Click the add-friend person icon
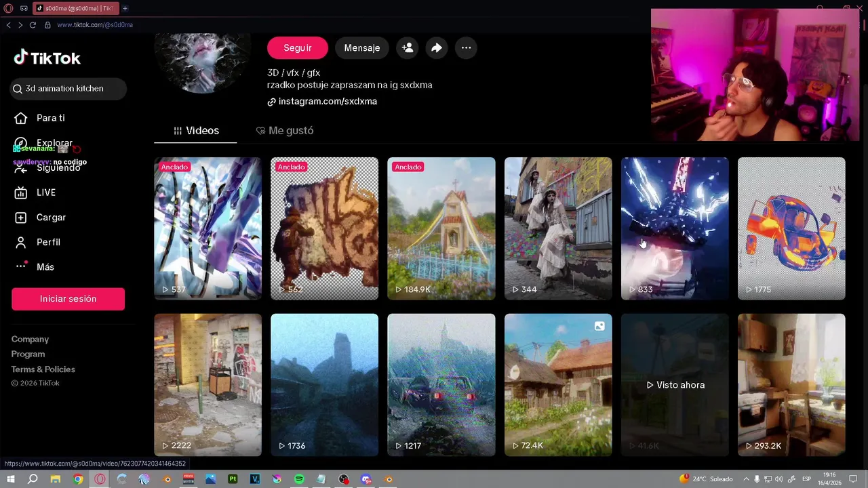 pos(408,48)
